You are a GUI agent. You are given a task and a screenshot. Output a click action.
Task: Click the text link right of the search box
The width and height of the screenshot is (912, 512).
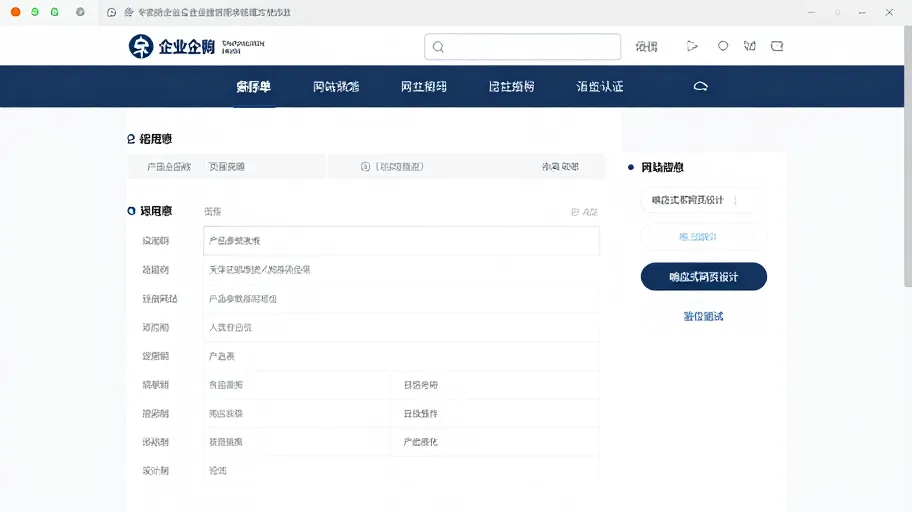(646, 47)
